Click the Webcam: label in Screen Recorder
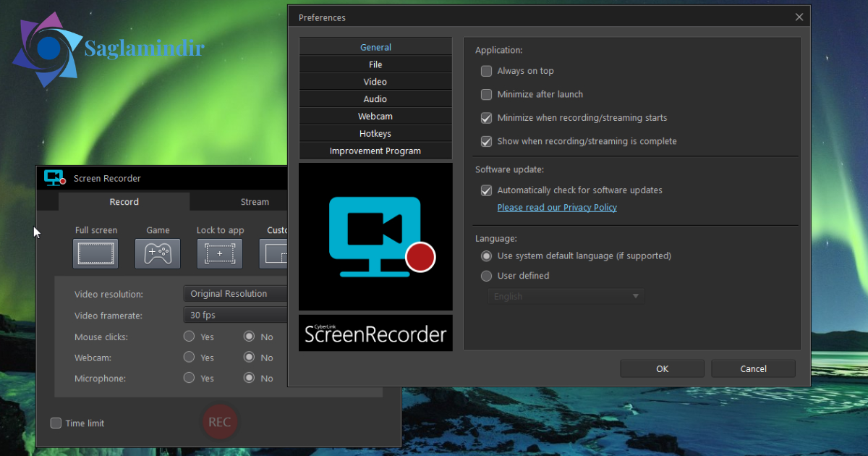This screenshot has width=868, height=456. click(x=93, y=358)
